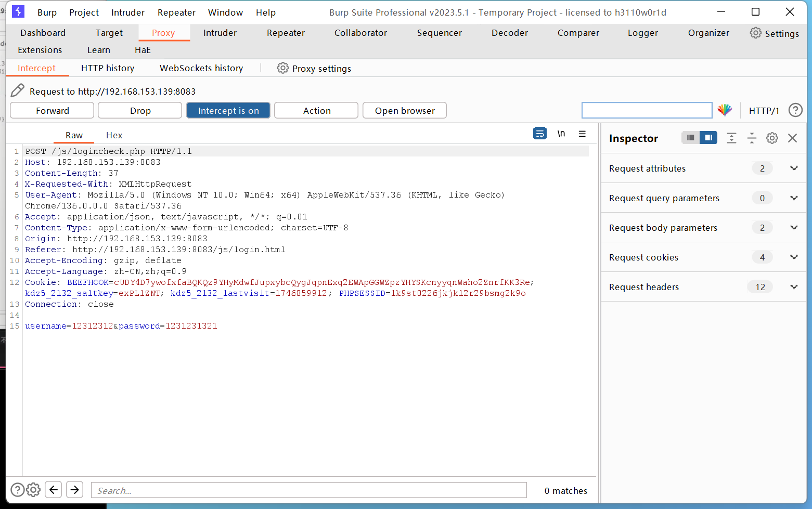This screenshot has height=509, width=812.
Task: Open the Collaborator tab
Action: tap(360, 33)
